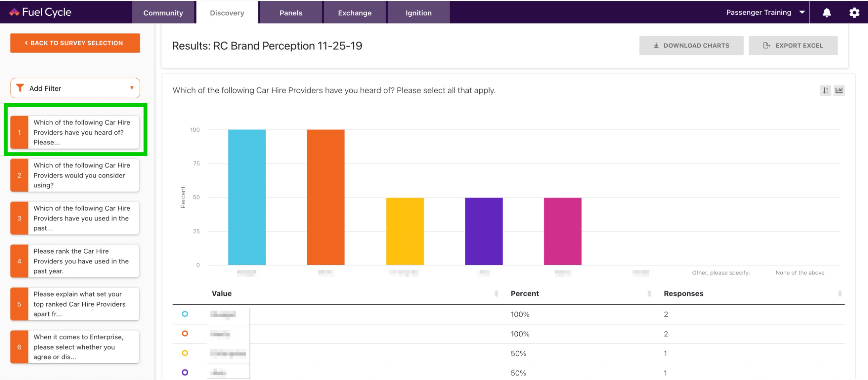
Task: Click Download Charts button
Action: point(691,45)
